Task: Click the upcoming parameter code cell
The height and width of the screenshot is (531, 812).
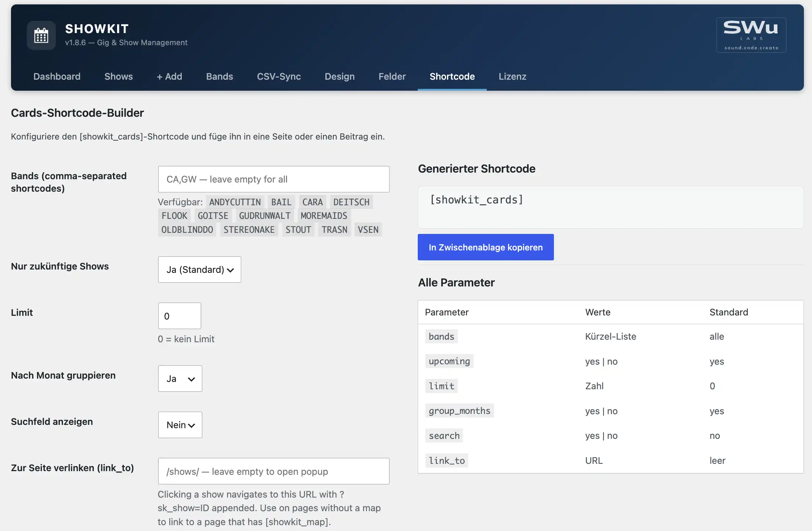Action: coord(449,361)
